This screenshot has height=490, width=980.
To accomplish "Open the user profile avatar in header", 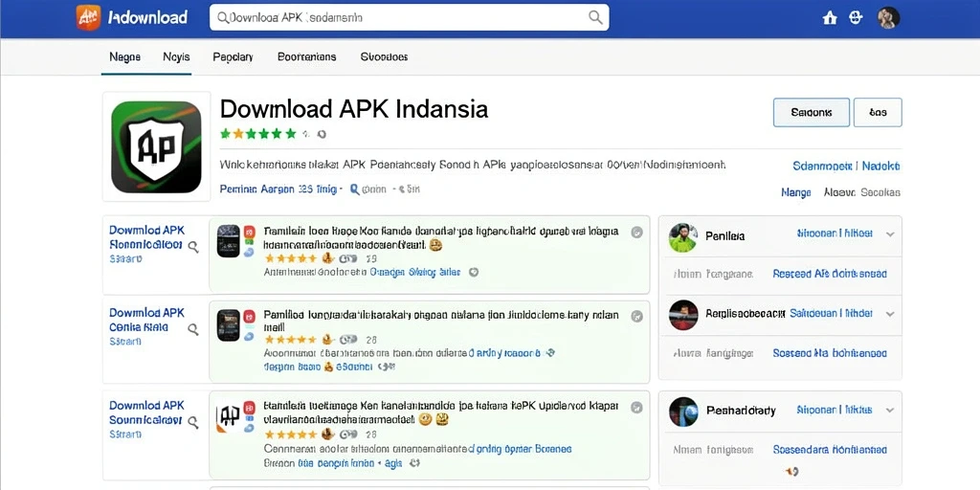I will [888, 18].
